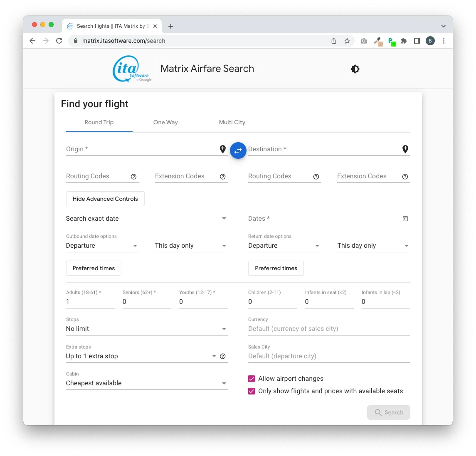Open the calendar icon in Dates field
Image resolution: width=476 pixels, height=456 pixels.
click(x=405, y=219)
